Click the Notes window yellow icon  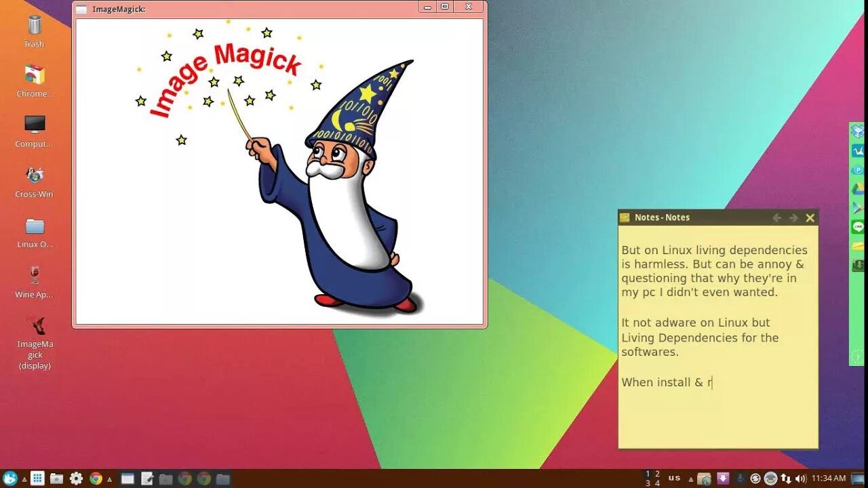pyautogui.click(x=625, y=218)
